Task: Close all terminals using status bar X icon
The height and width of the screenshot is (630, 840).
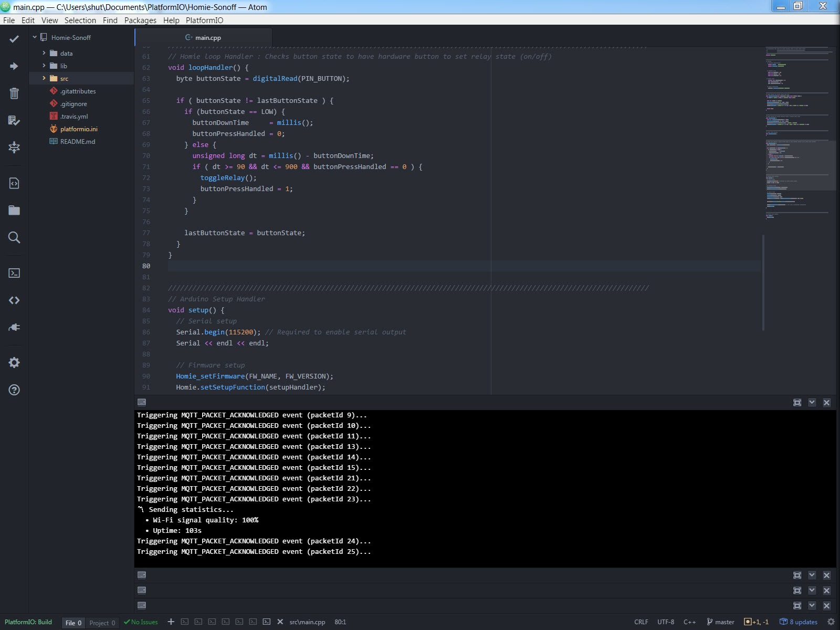Action: [x=280, y=622]
